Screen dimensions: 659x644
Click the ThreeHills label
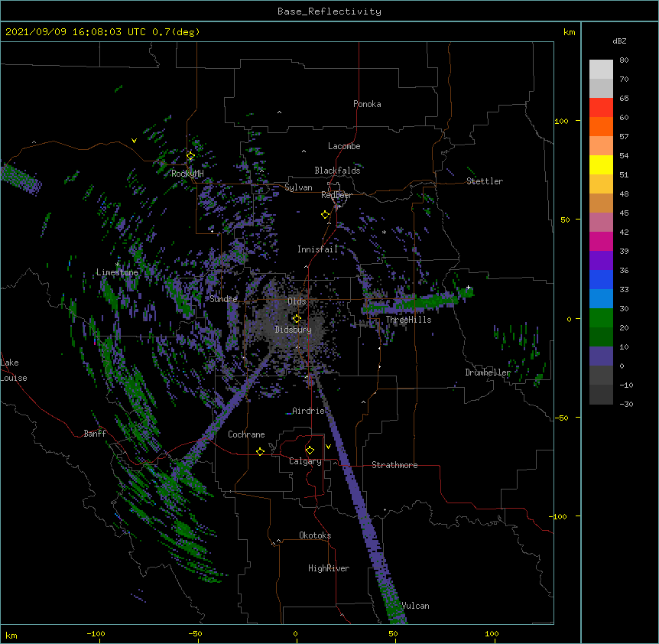pos(408,320)
